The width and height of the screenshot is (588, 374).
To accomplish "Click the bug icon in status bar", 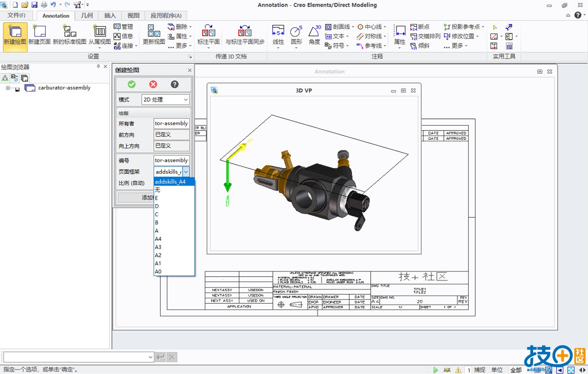I will point(447,370).
